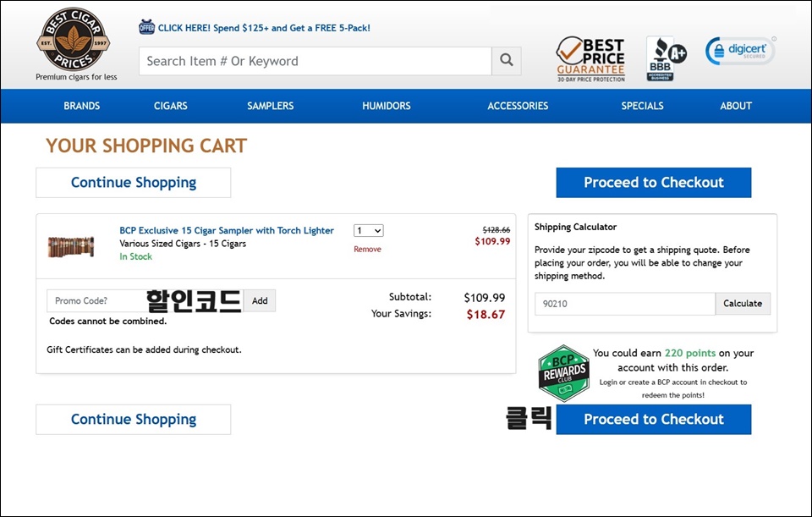Screen dimensions: 812x517
Task: Click the 'Premium cigars for less' tagline
Action: click(76, 77)
